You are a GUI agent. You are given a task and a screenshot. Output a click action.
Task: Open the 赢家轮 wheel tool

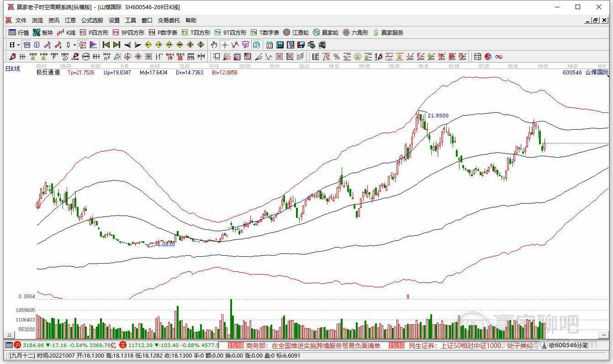(326, 32)
